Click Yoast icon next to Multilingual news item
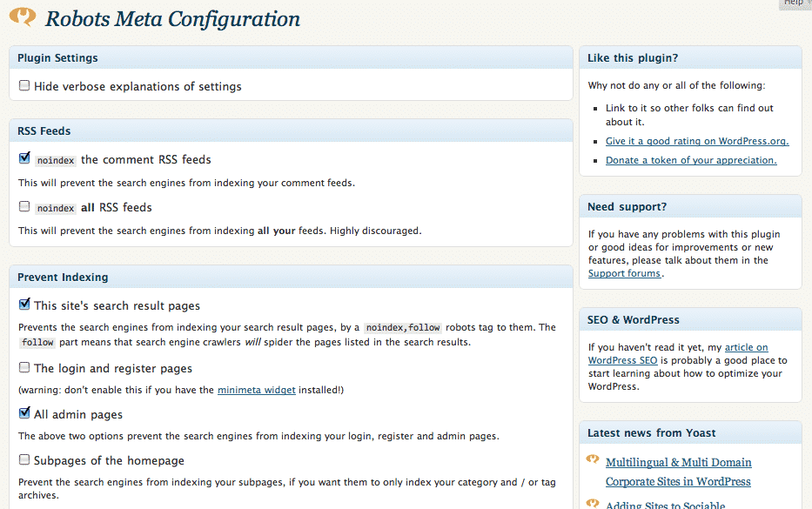This screenshot has width=812, height=509. pos(593,459)
